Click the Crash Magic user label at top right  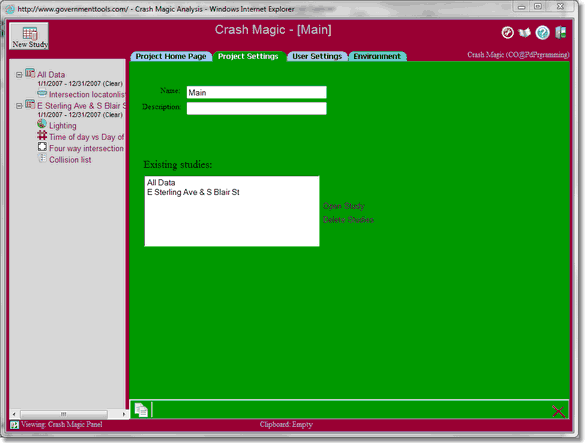pyautogui.click(x=518, y=55)
